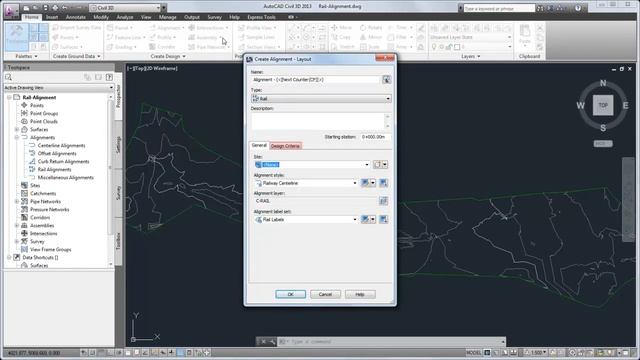Expand the Assemblies tree node
The width and height of the screenshot is (640, 360).
click(x=17, y=226)
